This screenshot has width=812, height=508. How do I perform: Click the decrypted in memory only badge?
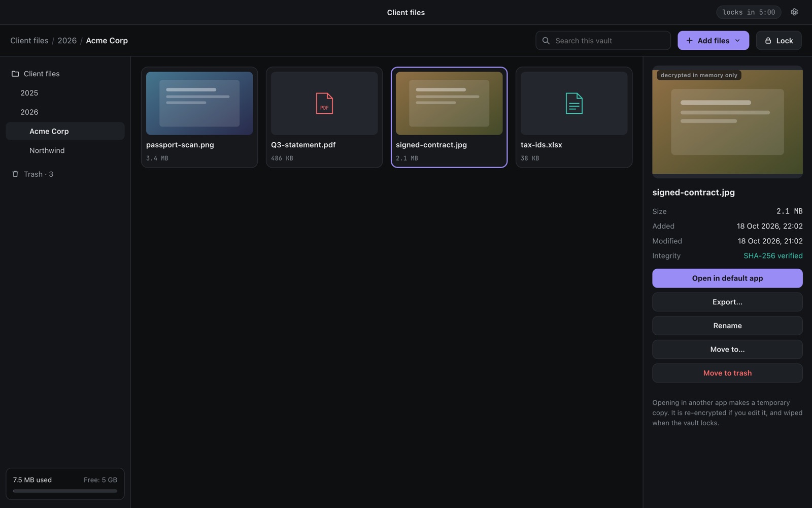[699, 75]
